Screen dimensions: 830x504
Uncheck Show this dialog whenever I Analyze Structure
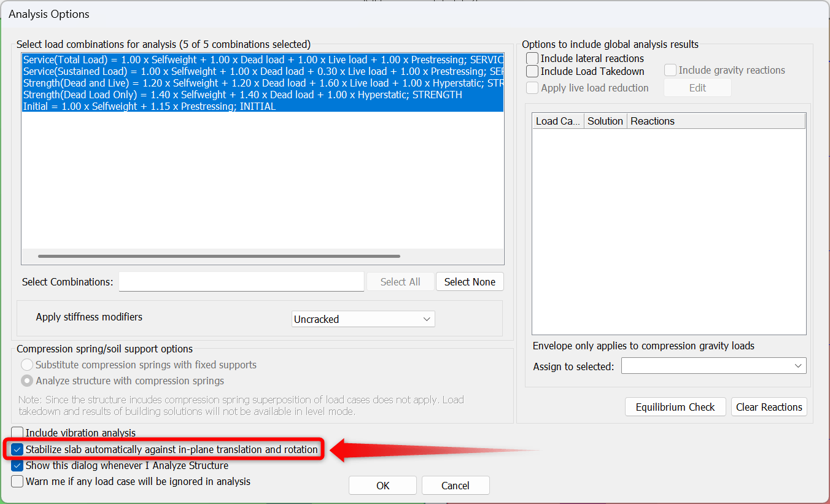click(17, 465)
